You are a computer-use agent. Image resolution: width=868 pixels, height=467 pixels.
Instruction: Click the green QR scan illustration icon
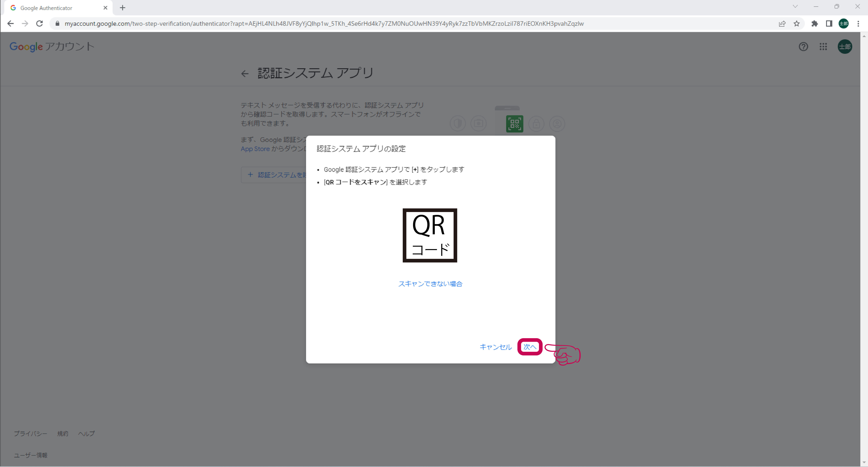[515, 124]
